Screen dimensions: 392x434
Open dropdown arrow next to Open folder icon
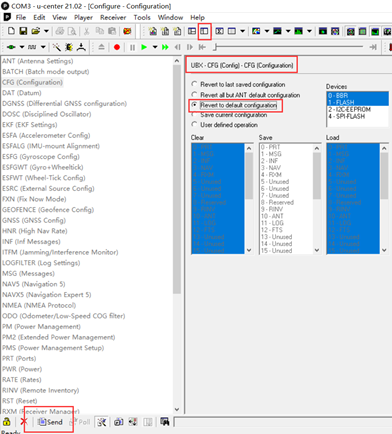(46, 31)
